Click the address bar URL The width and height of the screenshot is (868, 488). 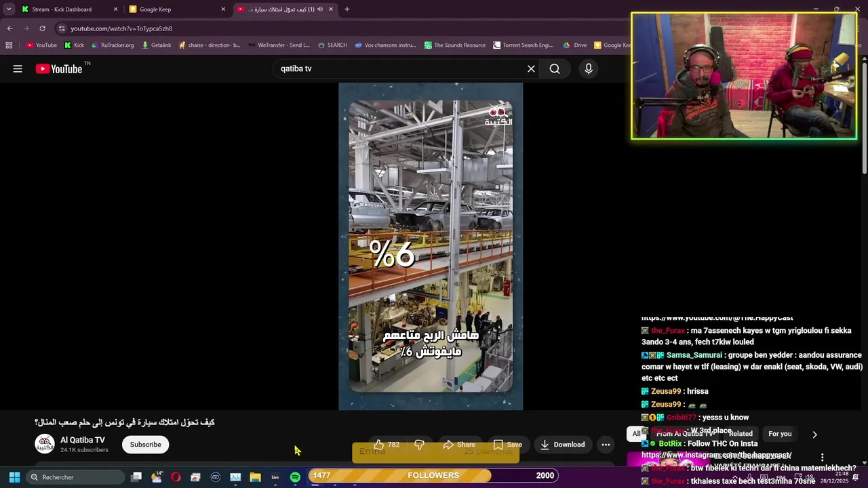click(121, 28)
